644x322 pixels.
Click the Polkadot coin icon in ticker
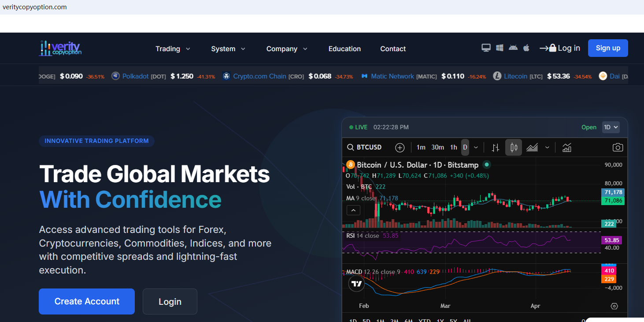point(115,76)
